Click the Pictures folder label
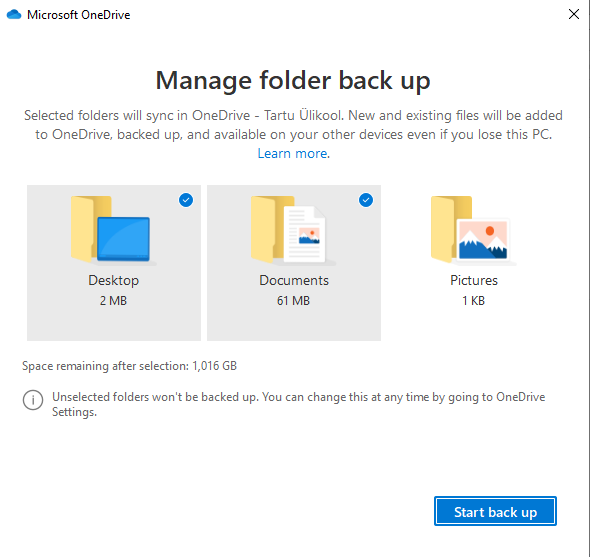This screenshot has width=590, height=557. click(x=474, y=280)
